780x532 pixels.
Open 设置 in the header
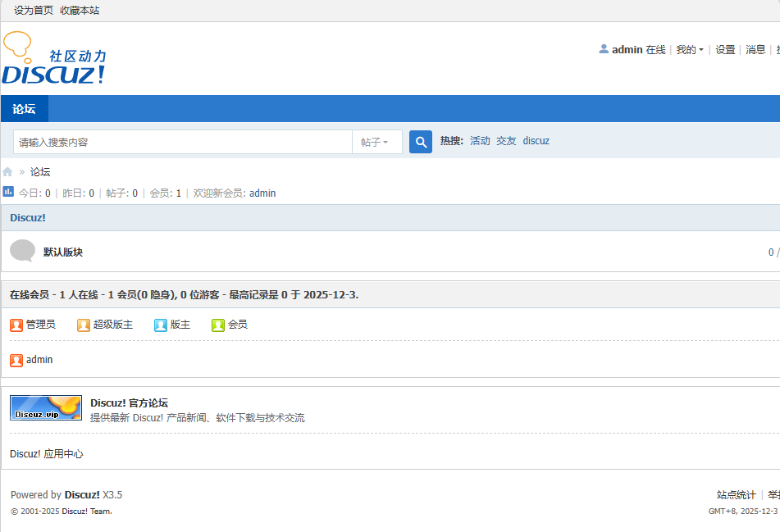[x=725, y=50]
